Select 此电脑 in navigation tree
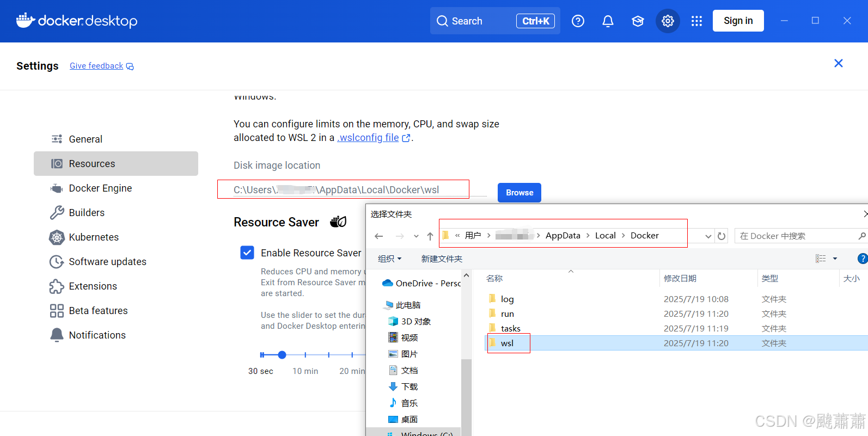This screenshot has width=868, height=436. pyautogui.click(x=402, y=305)
